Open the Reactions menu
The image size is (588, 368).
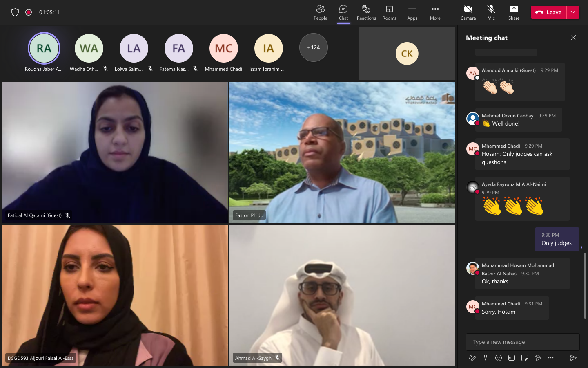(366, 12)
